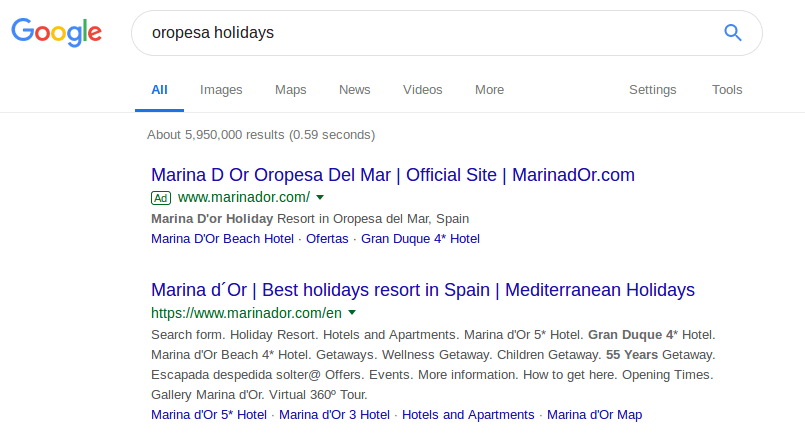
Task: Expand dropdown arrow next to www.marinador.com/
Action: click(320, 197)
